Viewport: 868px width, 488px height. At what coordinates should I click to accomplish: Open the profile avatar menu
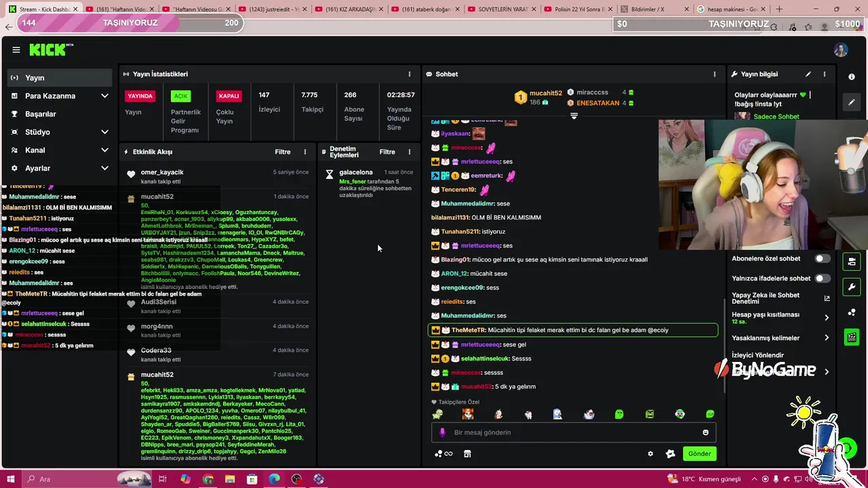tap(841, 50)
